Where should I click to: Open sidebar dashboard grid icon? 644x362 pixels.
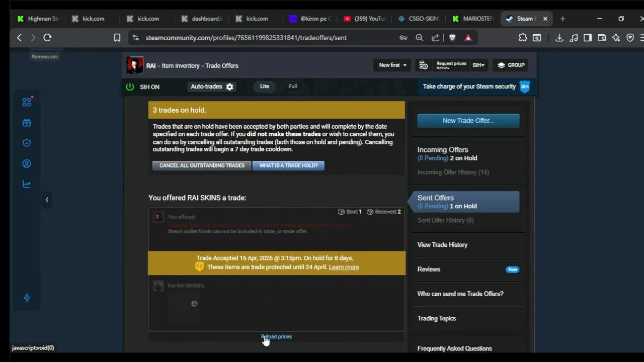coord(27,102)
